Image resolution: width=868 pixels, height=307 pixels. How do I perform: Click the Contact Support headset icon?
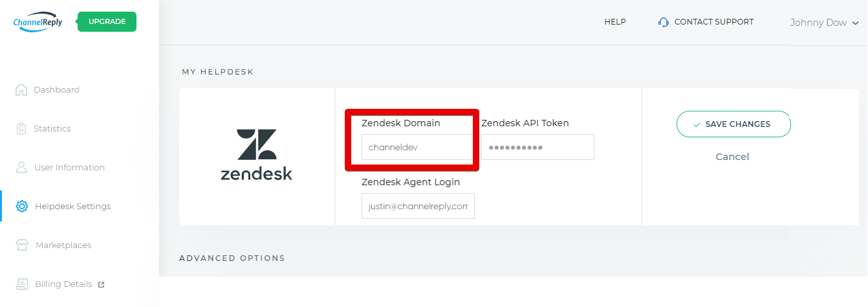pos(663,22)
